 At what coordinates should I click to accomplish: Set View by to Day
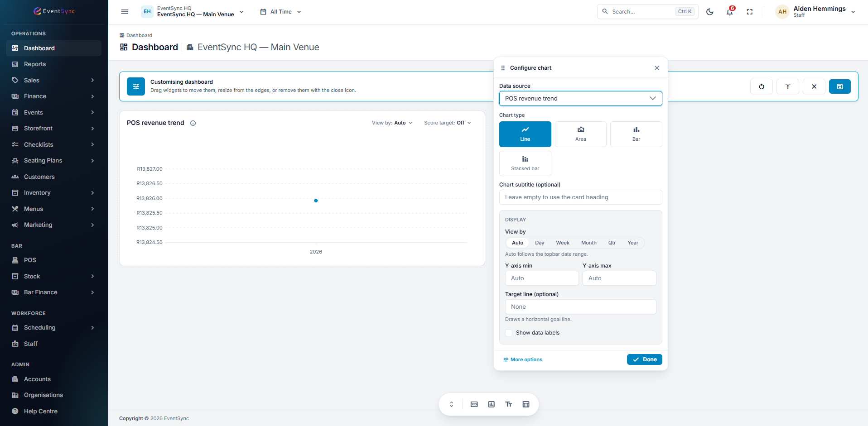click(540, 243)
